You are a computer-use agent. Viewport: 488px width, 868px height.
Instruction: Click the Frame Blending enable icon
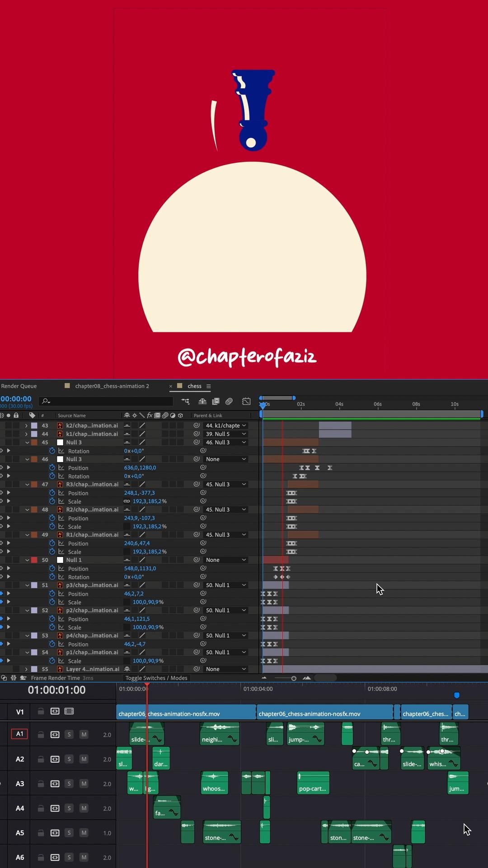click(216, 401)
